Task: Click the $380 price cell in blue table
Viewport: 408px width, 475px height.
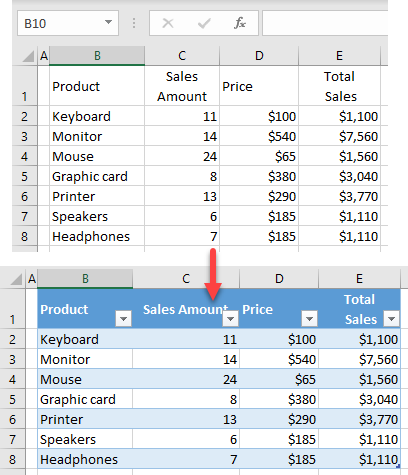Action: pos(279,399)
